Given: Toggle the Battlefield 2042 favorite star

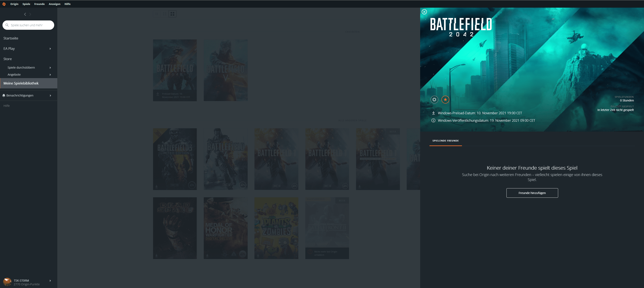Looking at the screenshot, I should tap(445, 100).
